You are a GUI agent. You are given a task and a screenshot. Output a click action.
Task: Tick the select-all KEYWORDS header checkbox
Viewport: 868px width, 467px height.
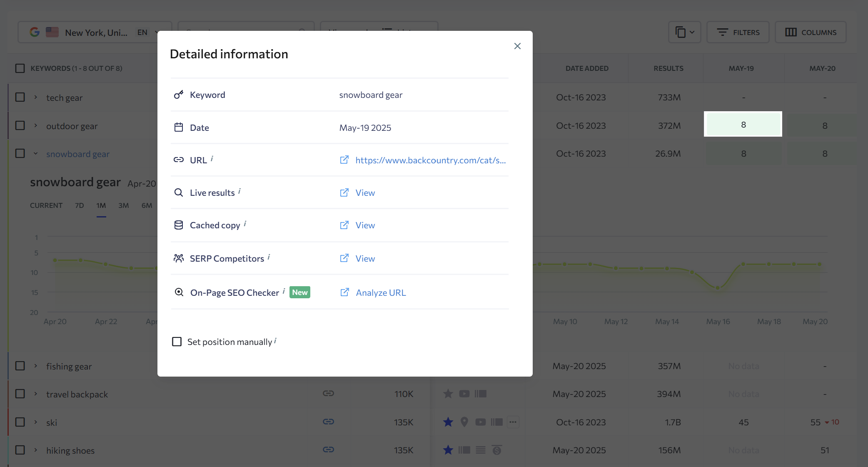[x=20, y=68]
